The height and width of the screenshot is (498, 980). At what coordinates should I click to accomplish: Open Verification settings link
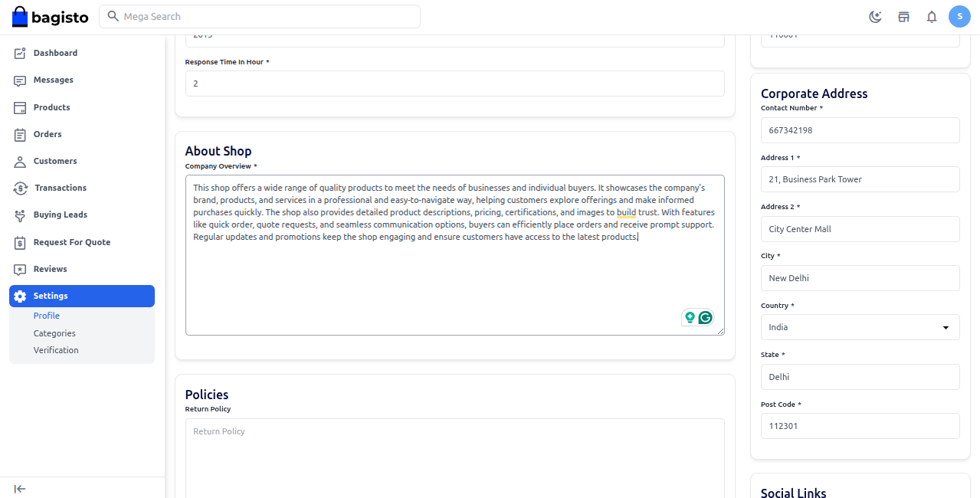(x=56, y=350)
